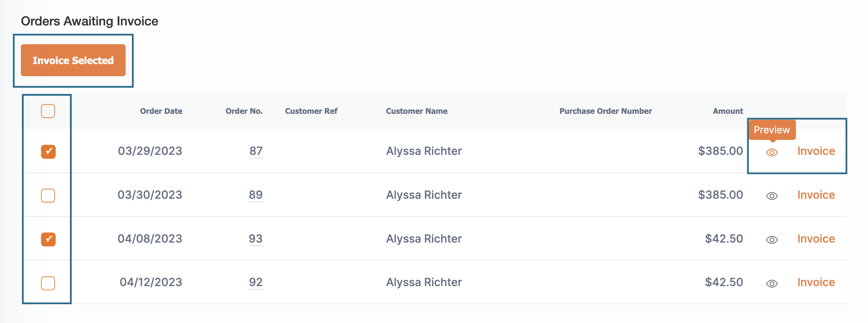Check the checkbox for order 89

[x=48, y=196]
